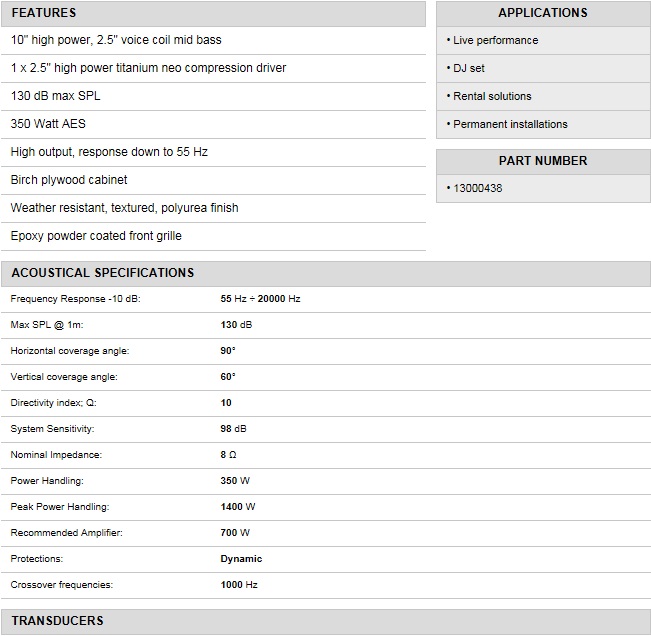Click the FEATURES section header
The image size is (651, 636).
[44, 13]
